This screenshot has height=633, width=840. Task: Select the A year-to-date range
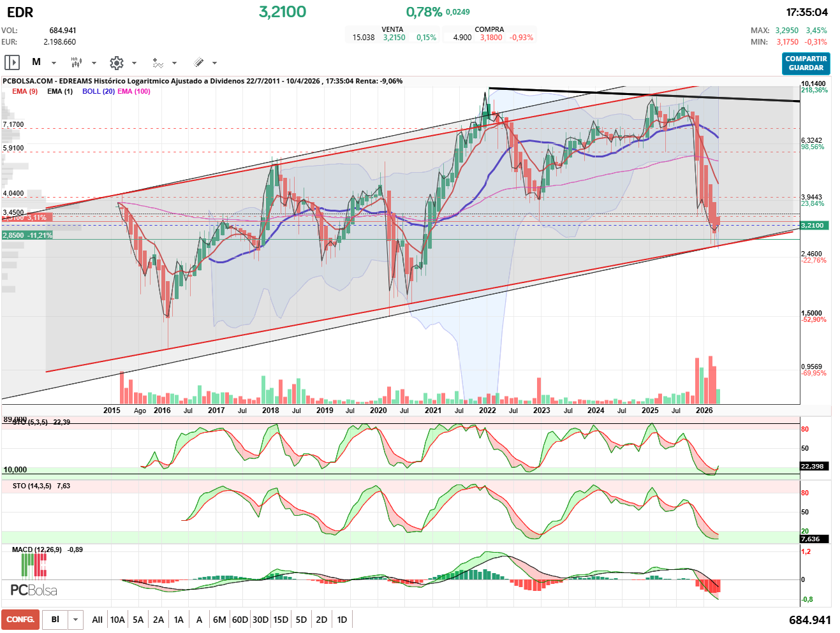(x=199, y=620)
